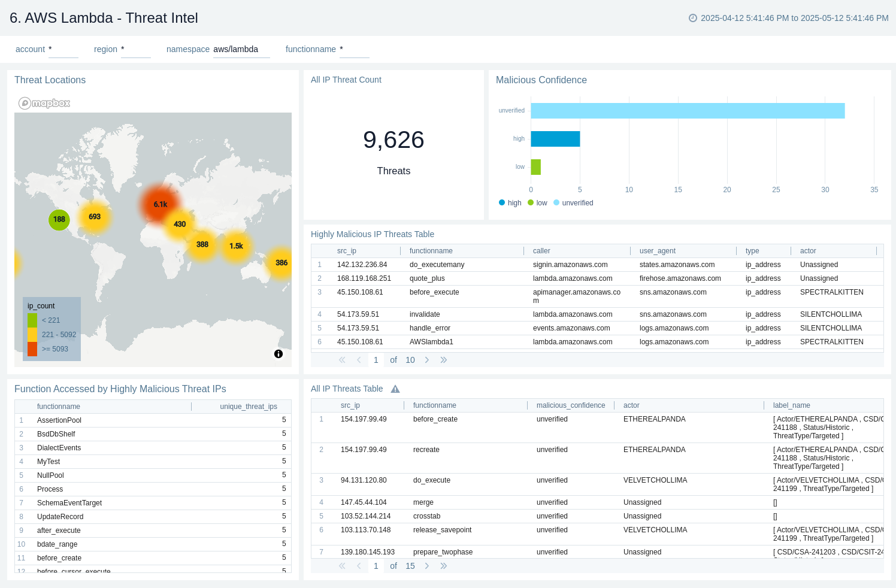Screen dimensions: 896x588
Task: Go to next page in All IP Threats table
Action: [427, 566]
